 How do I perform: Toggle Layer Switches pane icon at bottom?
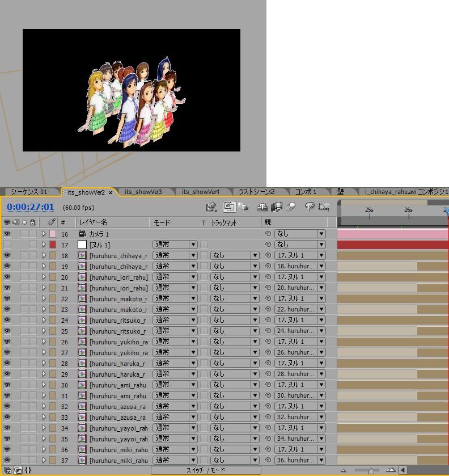coord(7,470)
